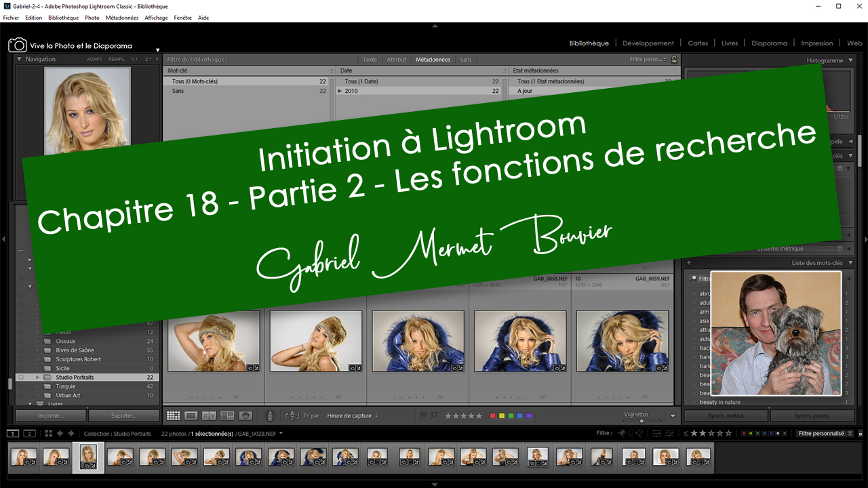This screenshot has width=868, height=488.
Task: Activate the secondary display button 2
Action: click(29, 433)
